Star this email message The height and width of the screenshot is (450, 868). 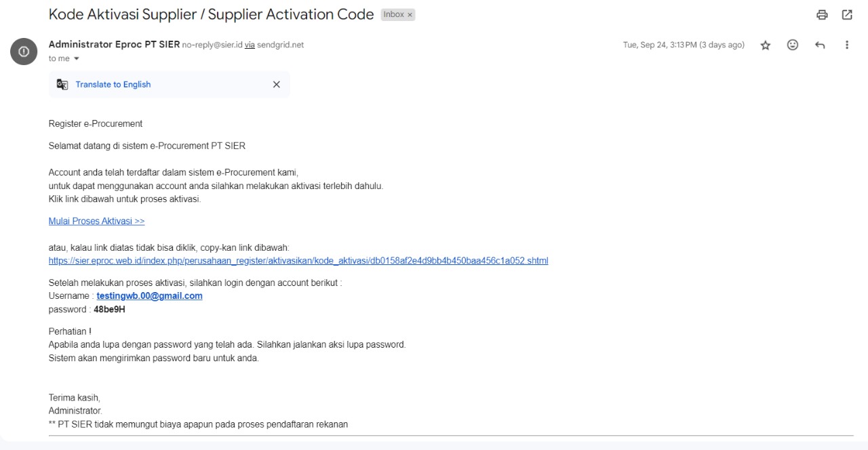pos(766,45)
